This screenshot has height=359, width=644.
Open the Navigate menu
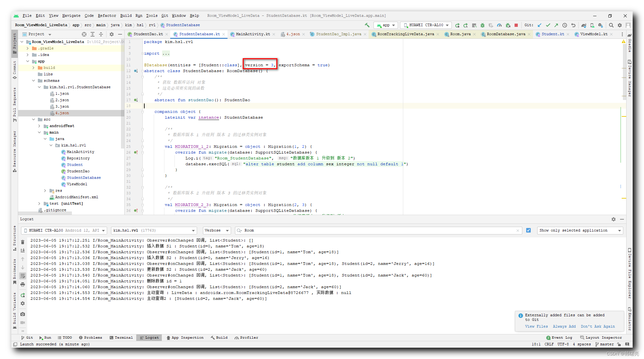71,16
